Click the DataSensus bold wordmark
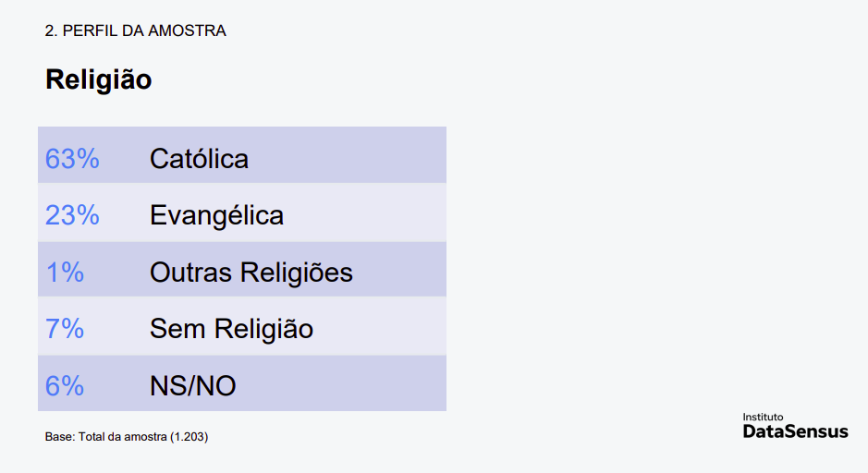Screen dimensions: 868x473 (x=795, y=431)
